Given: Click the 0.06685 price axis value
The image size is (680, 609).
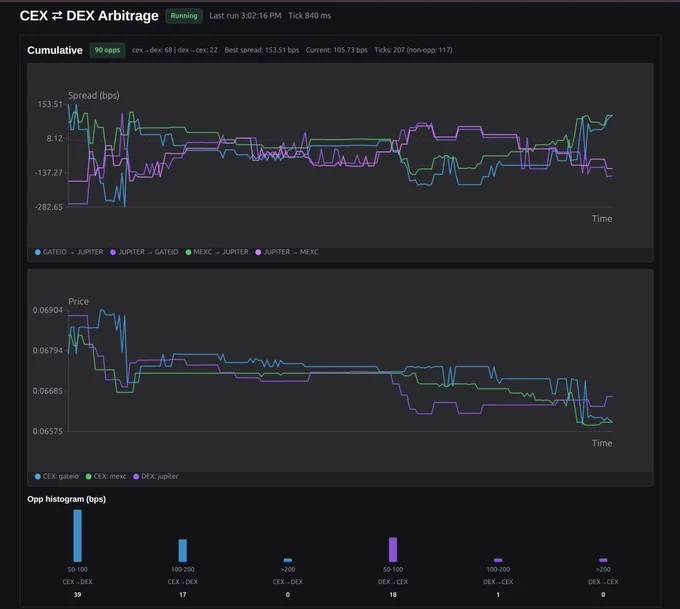Looking at the screenshot, I should [x=48, y=391].
